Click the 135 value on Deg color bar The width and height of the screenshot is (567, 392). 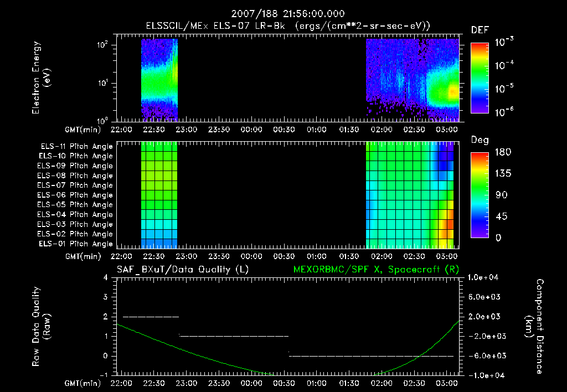point(503,174)
